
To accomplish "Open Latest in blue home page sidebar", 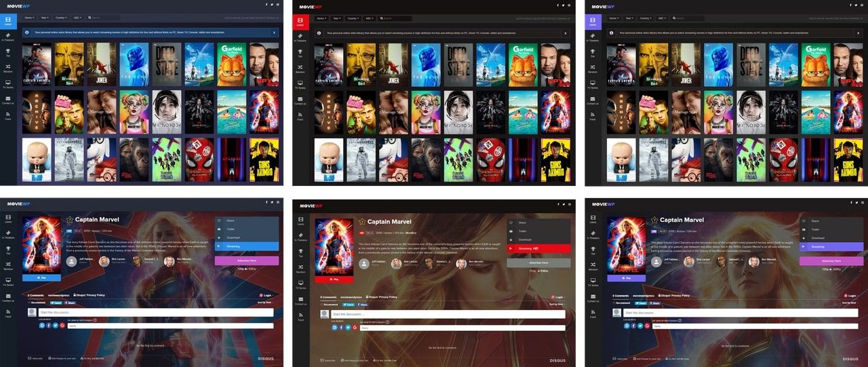I will point(7,22).
